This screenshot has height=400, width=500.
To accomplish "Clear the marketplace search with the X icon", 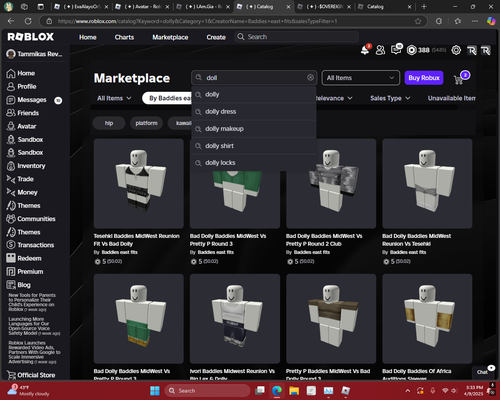I will coord(310,78).
